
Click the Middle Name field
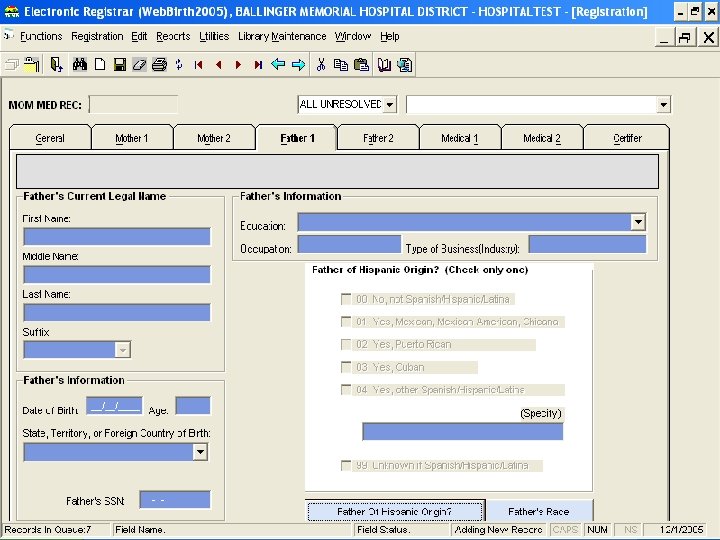coord(117,275)
